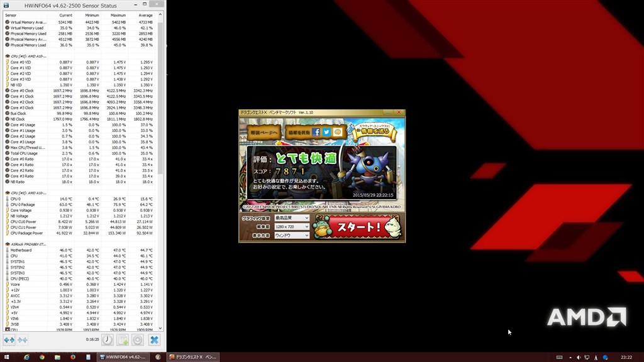Open the explanation page button in the benchmark

pos(264,132)
